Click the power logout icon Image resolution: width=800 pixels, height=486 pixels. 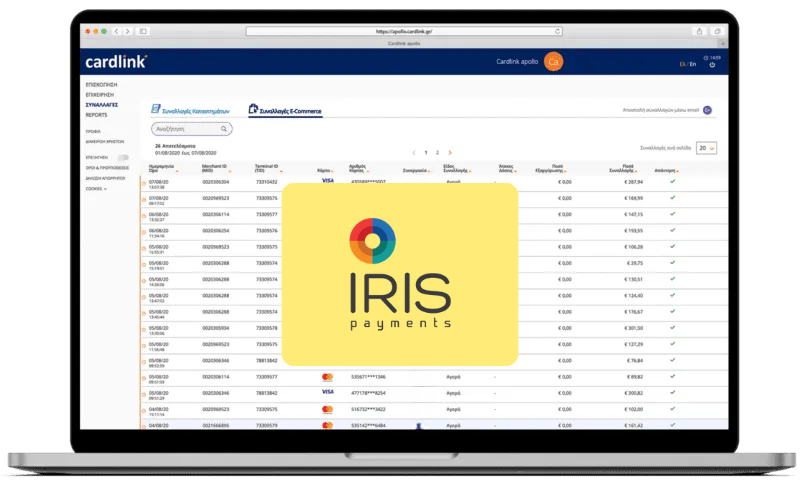(712, 66)
